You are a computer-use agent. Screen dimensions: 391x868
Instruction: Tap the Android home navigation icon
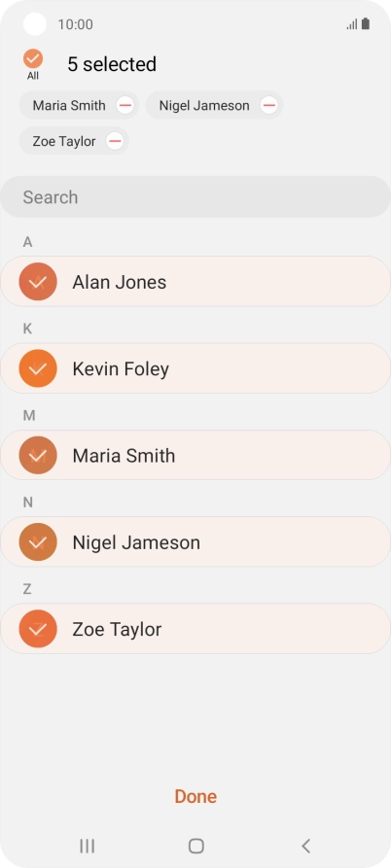tap(196, 846)
